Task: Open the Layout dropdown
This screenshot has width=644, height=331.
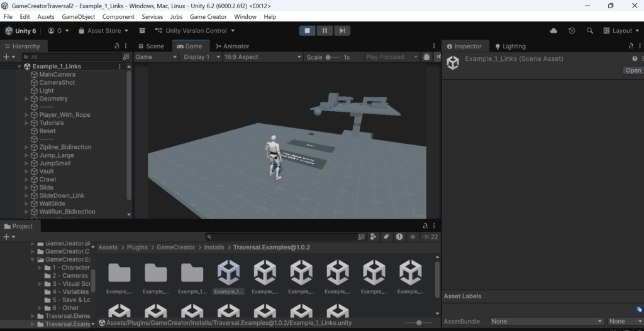Action: pos(621,31)
